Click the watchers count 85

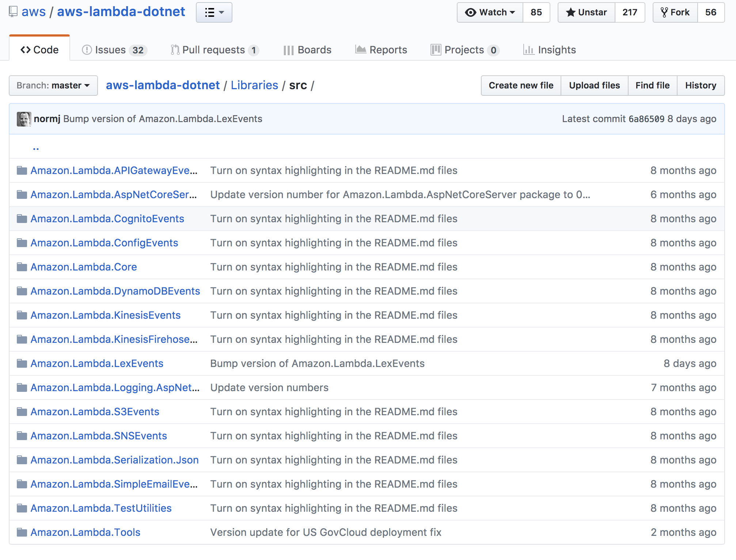(536, 12)
